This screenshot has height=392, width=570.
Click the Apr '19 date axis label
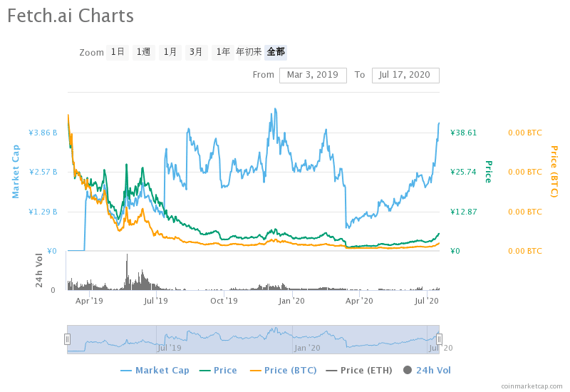pos(89,301)
